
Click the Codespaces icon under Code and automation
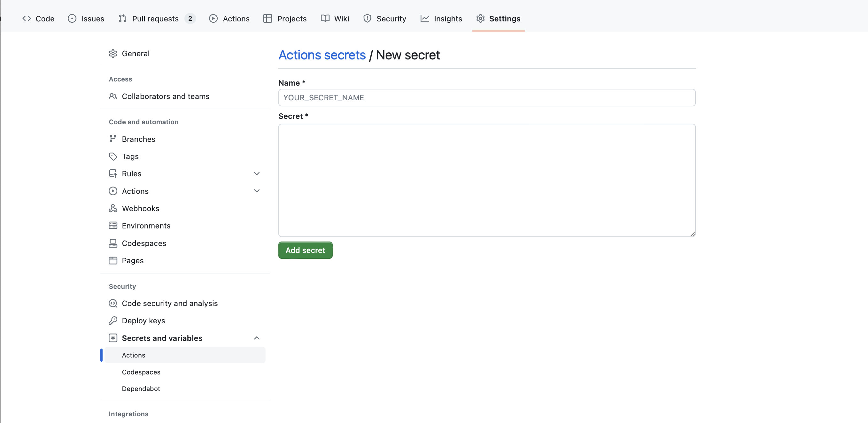[113, 243]
